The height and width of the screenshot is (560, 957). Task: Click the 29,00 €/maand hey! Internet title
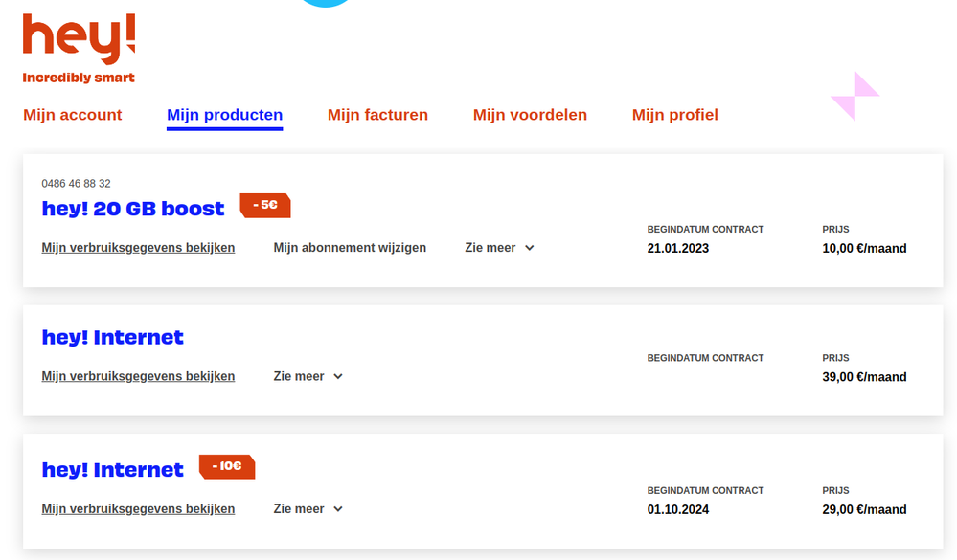(x=112, y=470)
